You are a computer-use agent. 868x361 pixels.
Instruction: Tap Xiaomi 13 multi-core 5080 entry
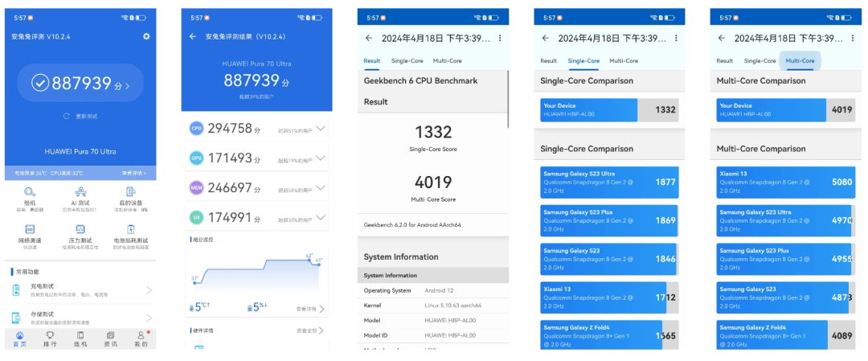coord(786,183)
